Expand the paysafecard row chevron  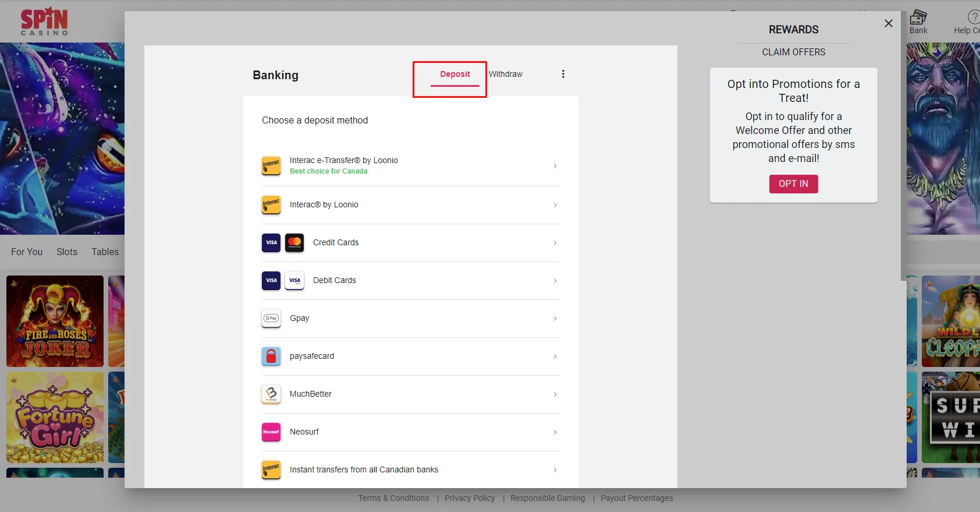(x=555, y=356)
